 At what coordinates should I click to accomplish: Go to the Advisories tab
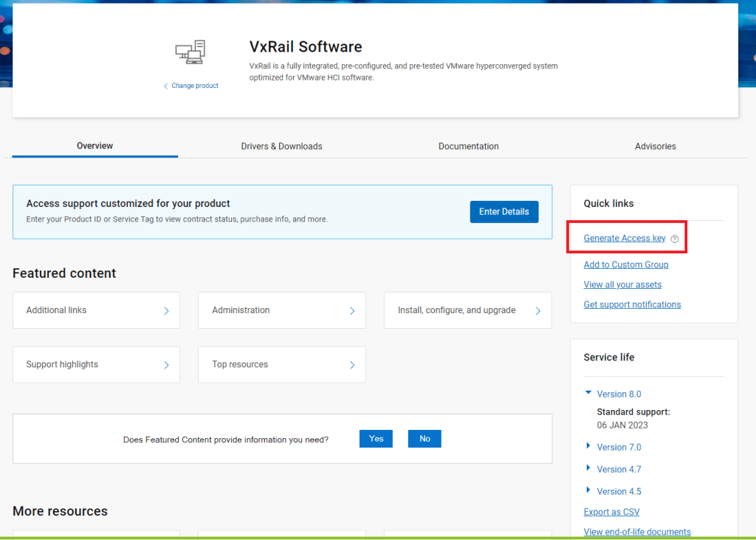(655, 146)
